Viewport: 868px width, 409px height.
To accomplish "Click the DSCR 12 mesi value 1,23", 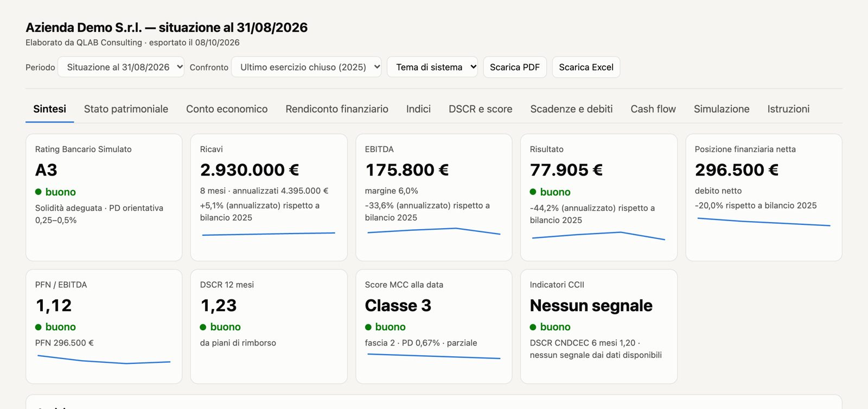I will tap(218, 305).
